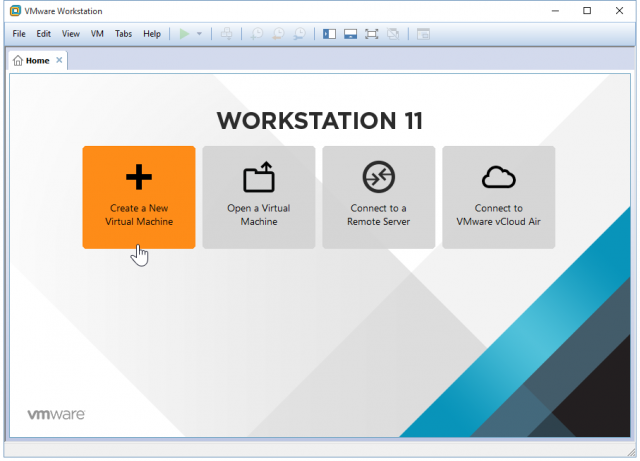Click the green Power On play button
640x461 pixels.
click(184, 33)
